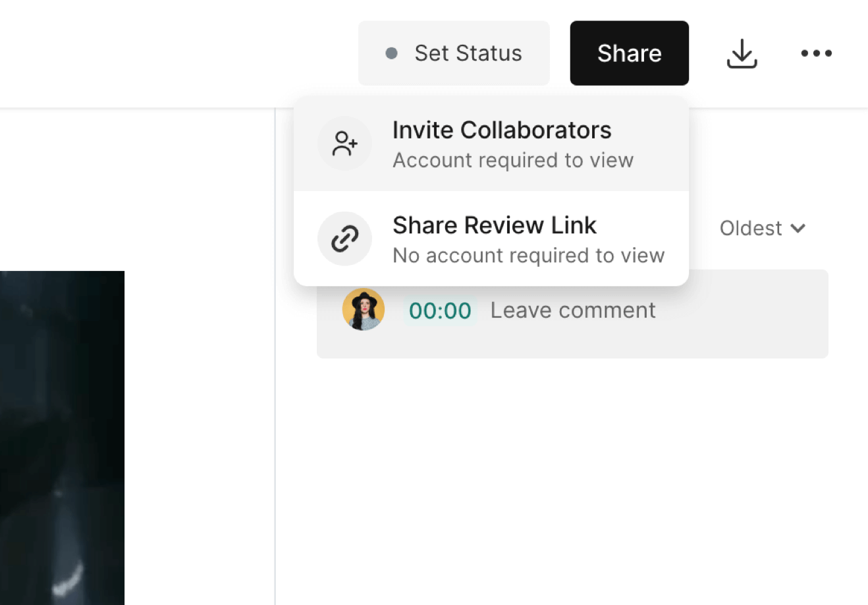Viewport: 868px width, 605px height.
Task: Click the chain link icon
Action: (x=344, y=239)
